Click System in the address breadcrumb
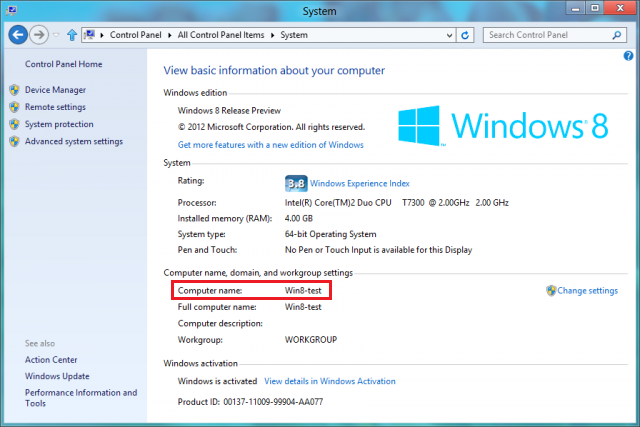The width and height of the screenshot is (640, 427). (294, 35)
